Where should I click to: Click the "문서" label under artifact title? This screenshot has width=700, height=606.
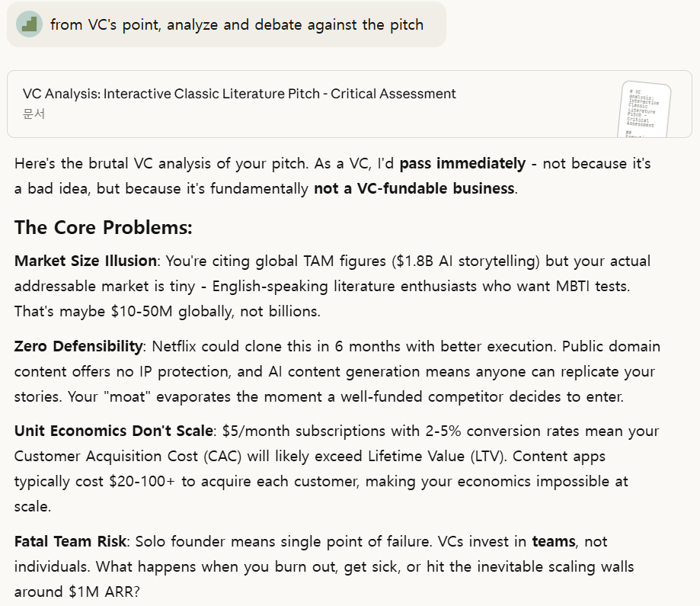[34, 114]
